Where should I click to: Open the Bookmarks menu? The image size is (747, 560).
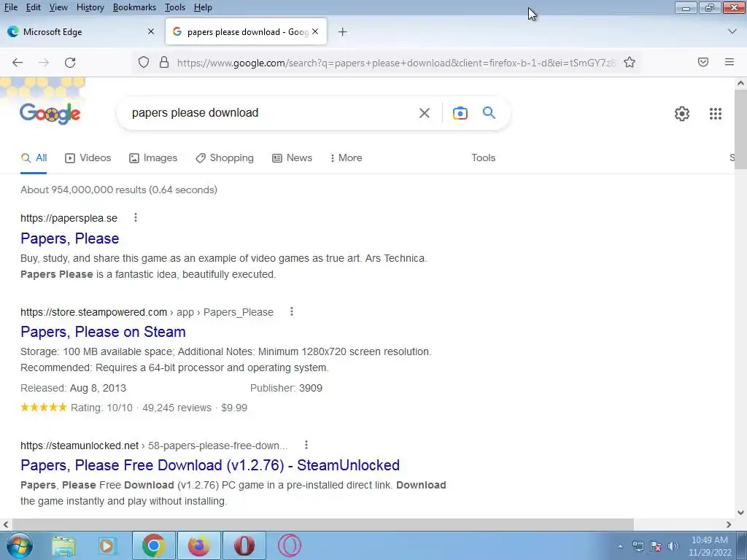click(134, 7)
